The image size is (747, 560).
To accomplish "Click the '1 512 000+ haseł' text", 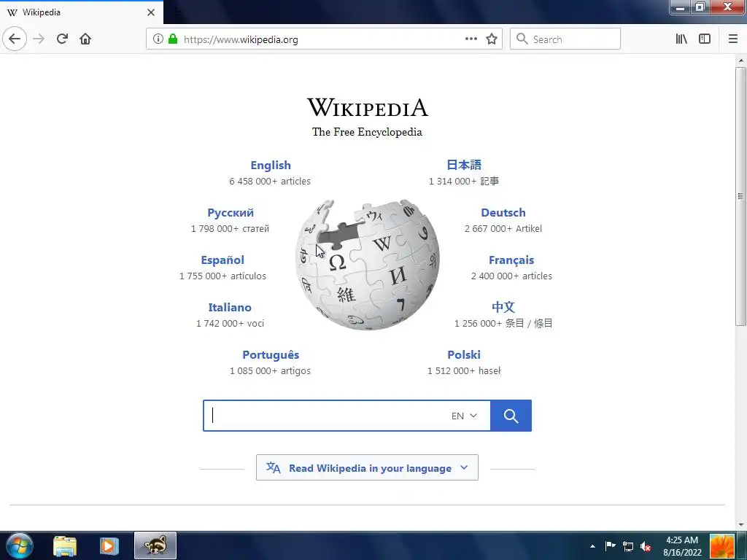I will coord(464,370).
